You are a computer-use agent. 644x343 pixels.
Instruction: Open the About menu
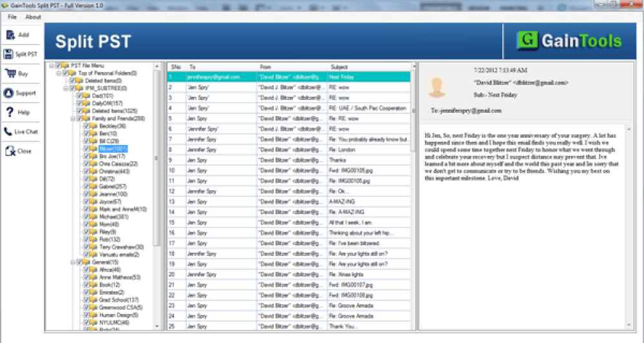[x=33, y=17]
